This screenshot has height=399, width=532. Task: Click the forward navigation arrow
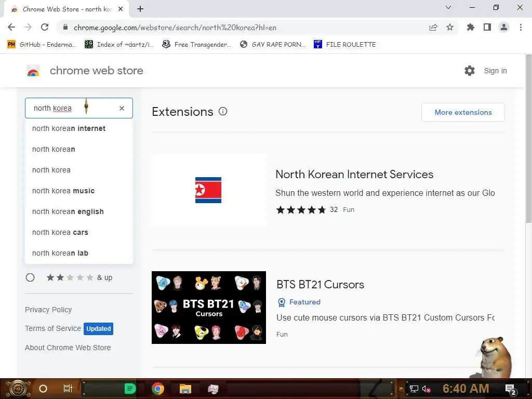point(28,27)
